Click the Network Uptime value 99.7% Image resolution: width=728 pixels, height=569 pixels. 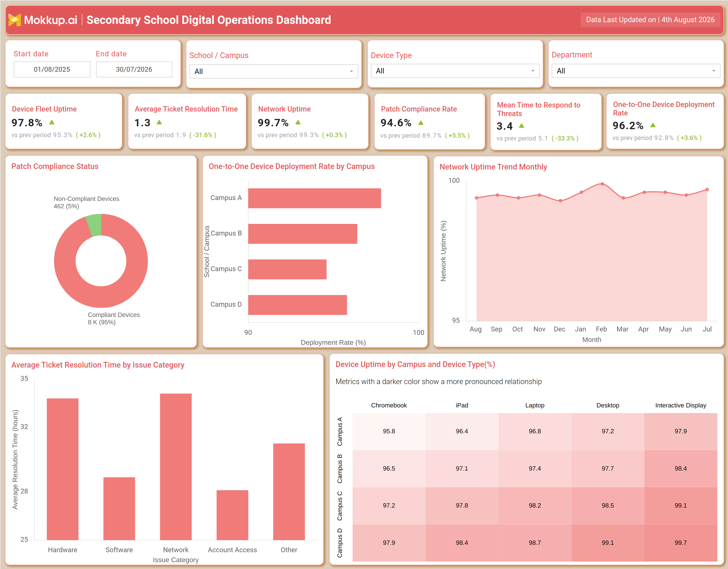point(273,123)
